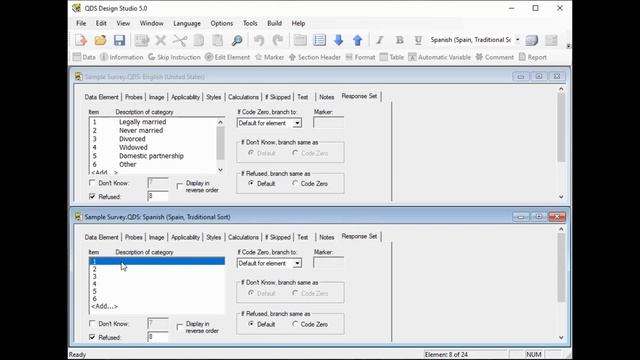Insert a Marker element

(269, 57)
